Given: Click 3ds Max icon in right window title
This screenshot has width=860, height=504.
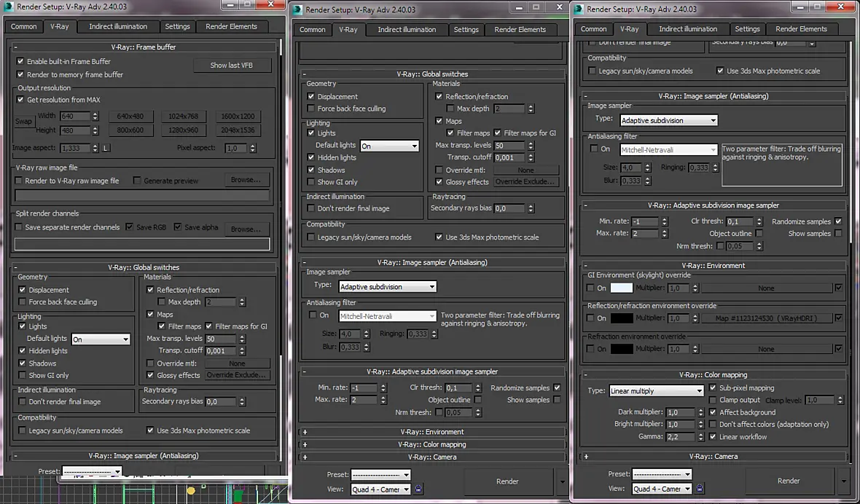Looking at the screenshot, I should [579, 9].
